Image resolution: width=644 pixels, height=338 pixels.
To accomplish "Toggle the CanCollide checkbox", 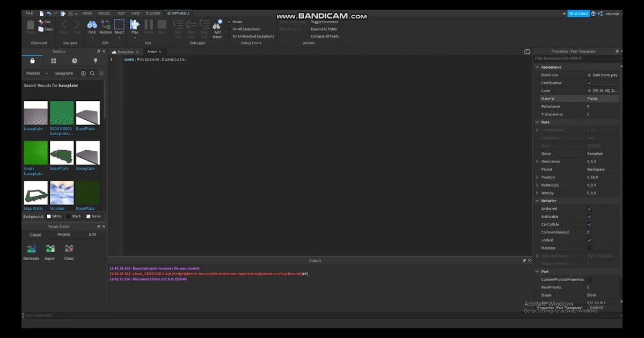I will click(x=589, y=224).
